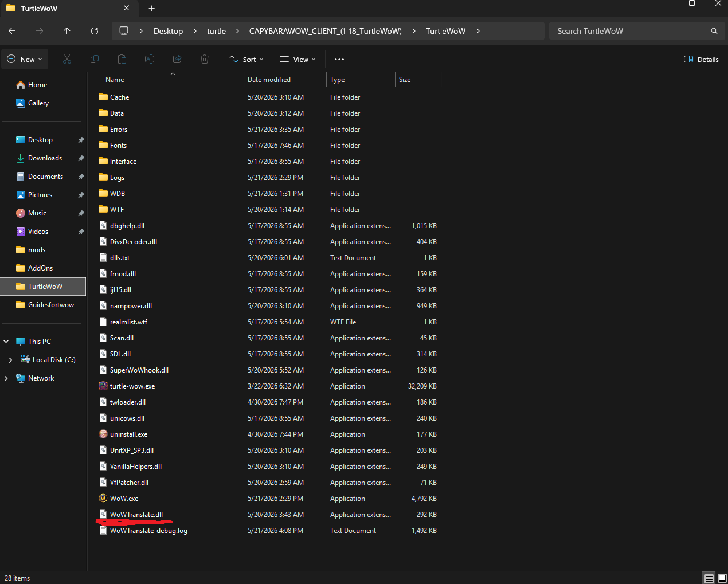The width and height of the screenshot is (728, 584).
Task: Expand chevron after TurtleWoW in breadcrumb
Action: [x=478, y=31]
